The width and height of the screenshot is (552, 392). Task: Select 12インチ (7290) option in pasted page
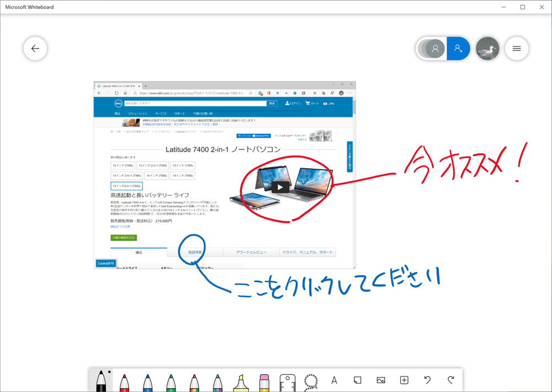coord(123,165)
